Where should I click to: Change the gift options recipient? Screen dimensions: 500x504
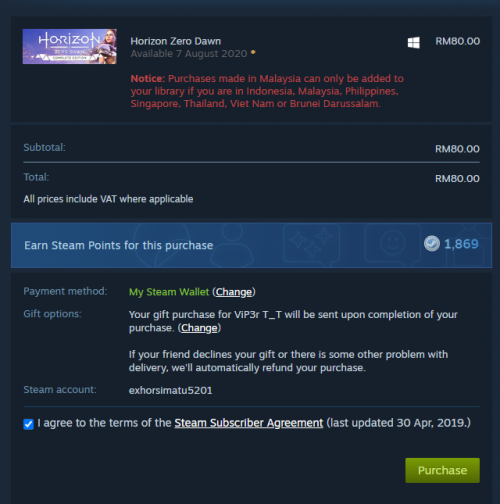pos(199,328)
